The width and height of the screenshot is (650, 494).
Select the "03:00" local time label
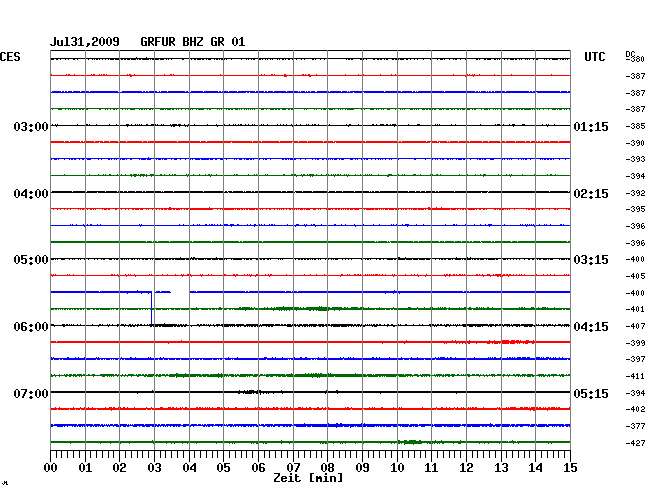coord(31,127)
